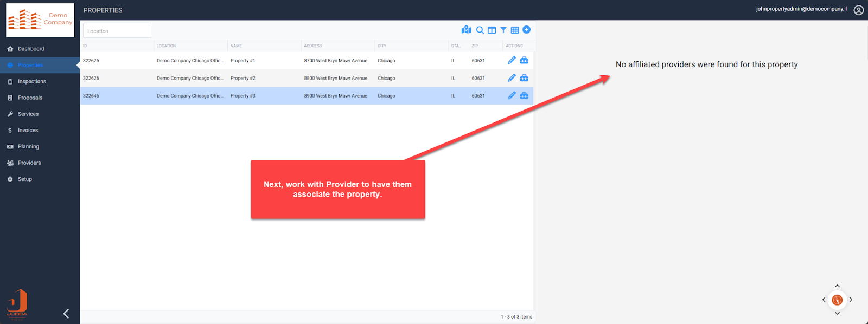Open toolbox icon for Property #2
868x324 pixels.
coord(524,78)
